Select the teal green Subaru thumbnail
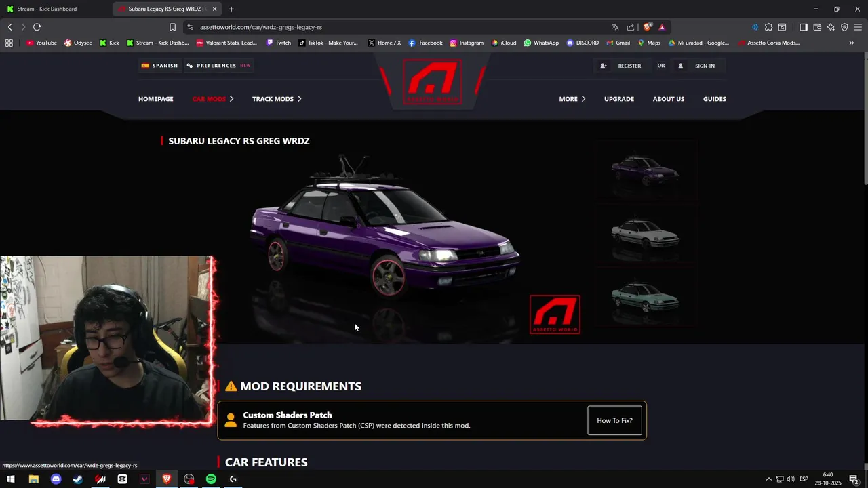Screen dimensions: 868x488 (x=645, y=297)
